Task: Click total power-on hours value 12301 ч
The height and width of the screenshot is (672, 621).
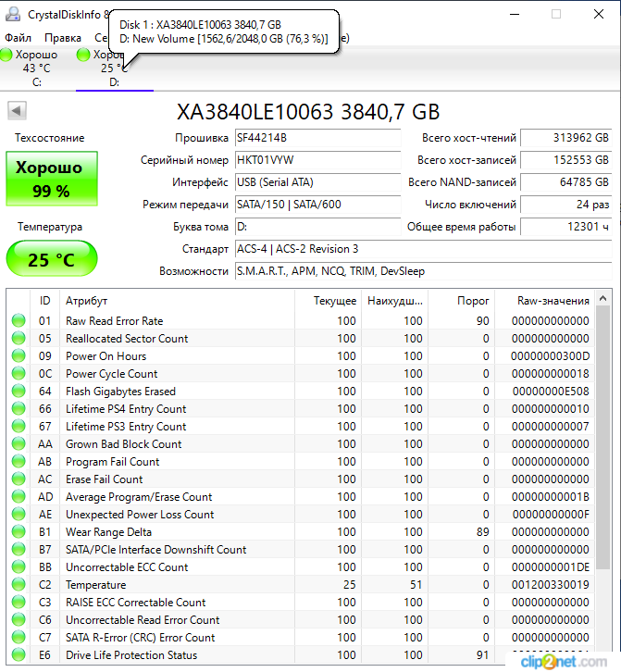Action: click(x=566, y=227)
